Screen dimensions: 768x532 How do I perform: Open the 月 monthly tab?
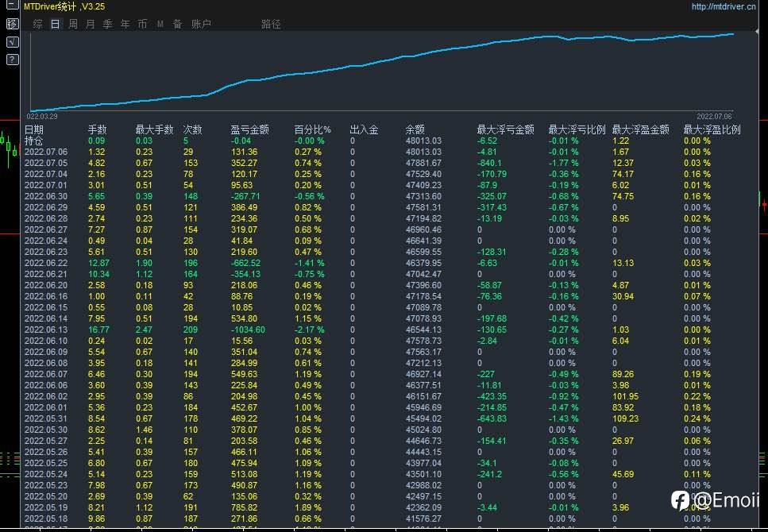pos(90,24)
